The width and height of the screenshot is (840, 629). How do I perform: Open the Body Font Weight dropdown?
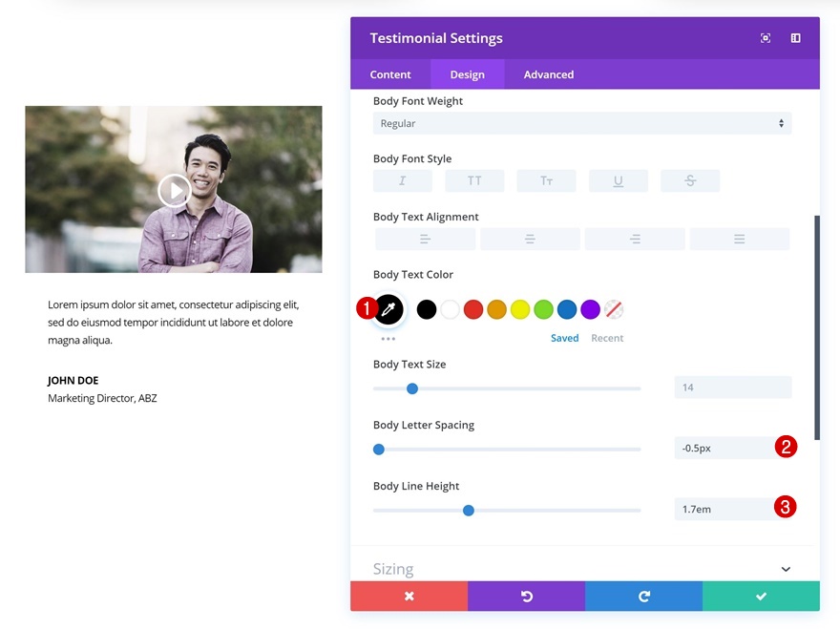click(x=581, y=123)
